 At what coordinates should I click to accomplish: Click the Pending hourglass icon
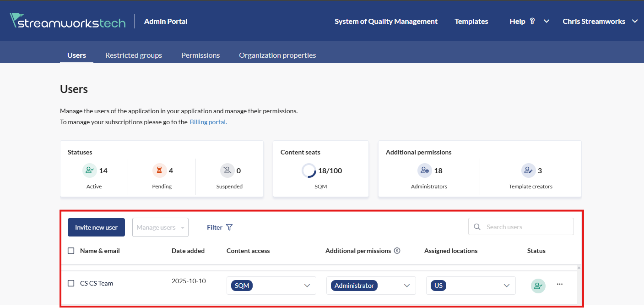(159, 170)
